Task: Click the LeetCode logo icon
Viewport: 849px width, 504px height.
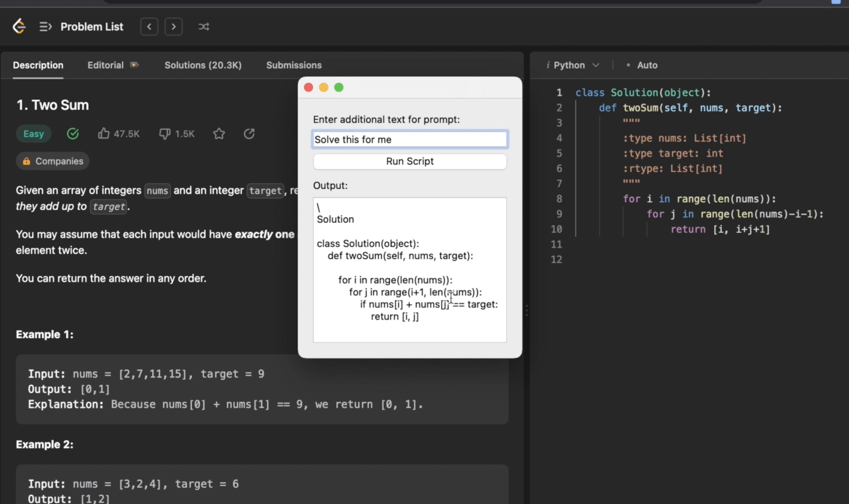Action: tap(19, 27)
